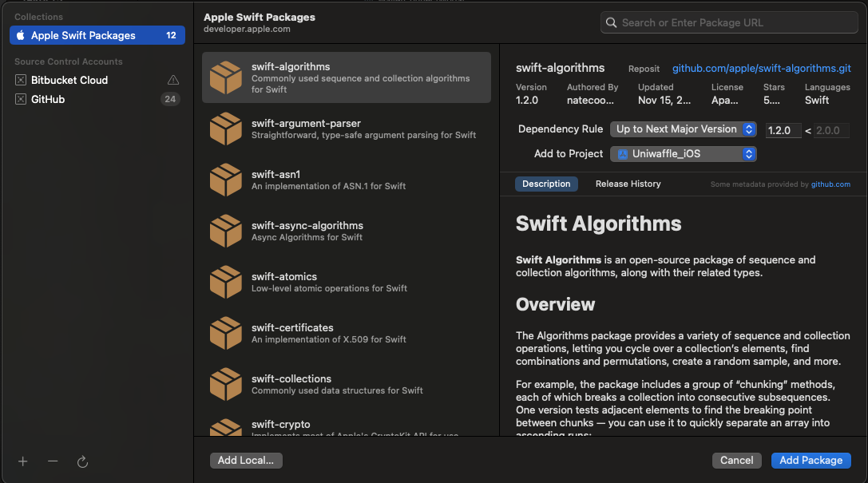
Task: Click the refresh collections icon
Action: click(x=82, y=461)
